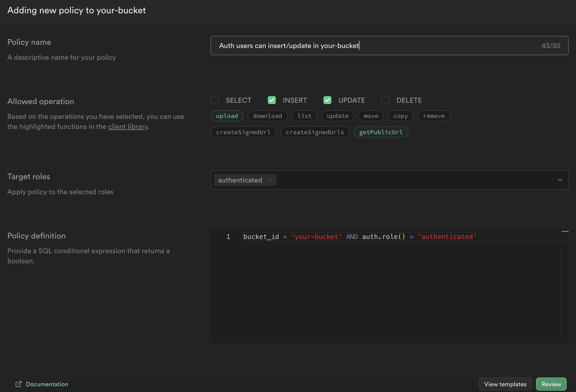576x392 pixels.
Task: Click the Review button
Action: [551, 384]
